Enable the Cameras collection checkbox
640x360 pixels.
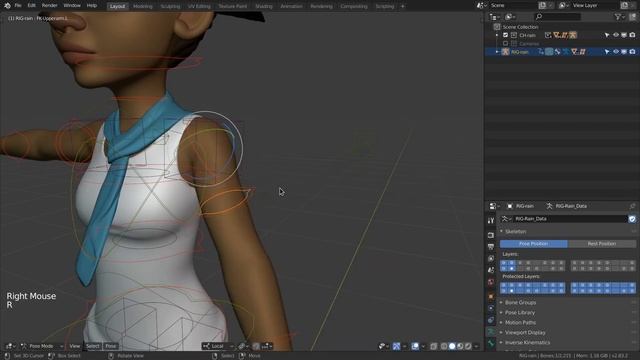point(505,43)
